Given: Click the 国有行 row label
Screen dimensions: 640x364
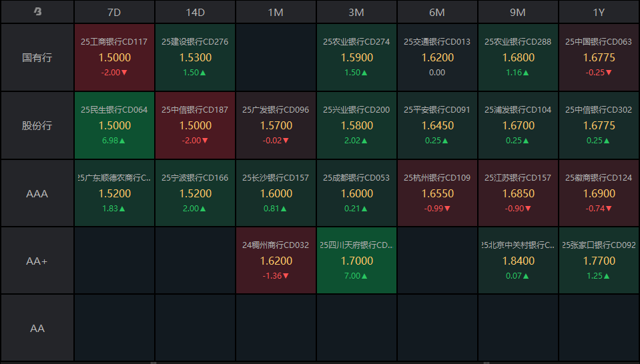Looking at the screenshot, I should point(37,57).
